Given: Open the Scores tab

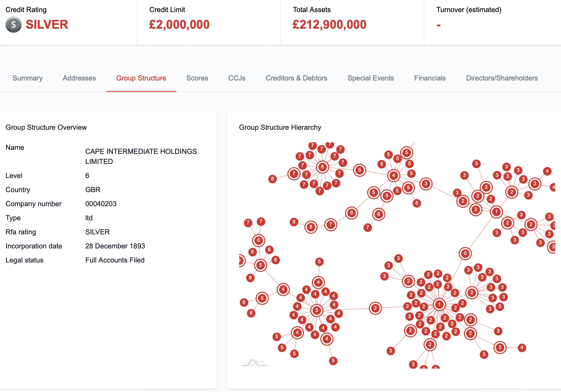Looking at the screenshot, I should pos(197,78).
